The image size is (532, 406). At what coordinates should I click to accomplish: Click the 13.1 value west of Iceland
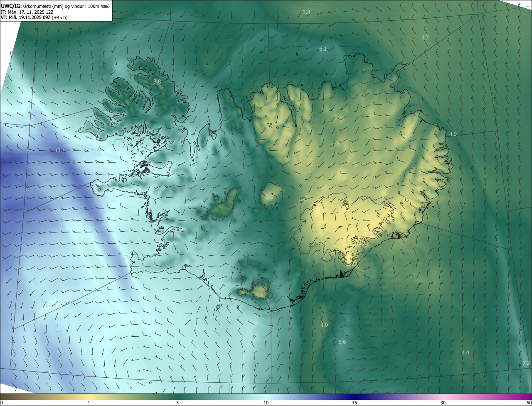(60, 150)
